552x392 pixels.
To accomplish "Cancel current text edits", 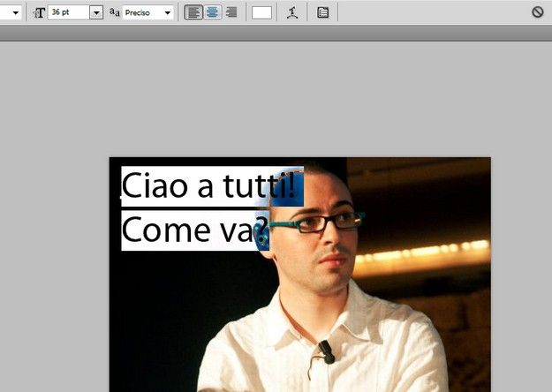I will coord(538,12).
